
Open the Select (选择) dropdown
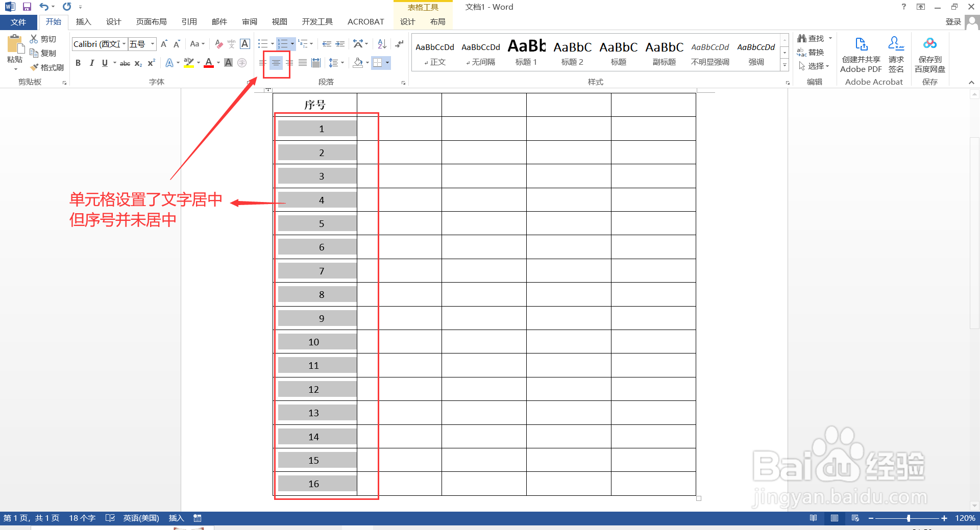tap(815, 66)
